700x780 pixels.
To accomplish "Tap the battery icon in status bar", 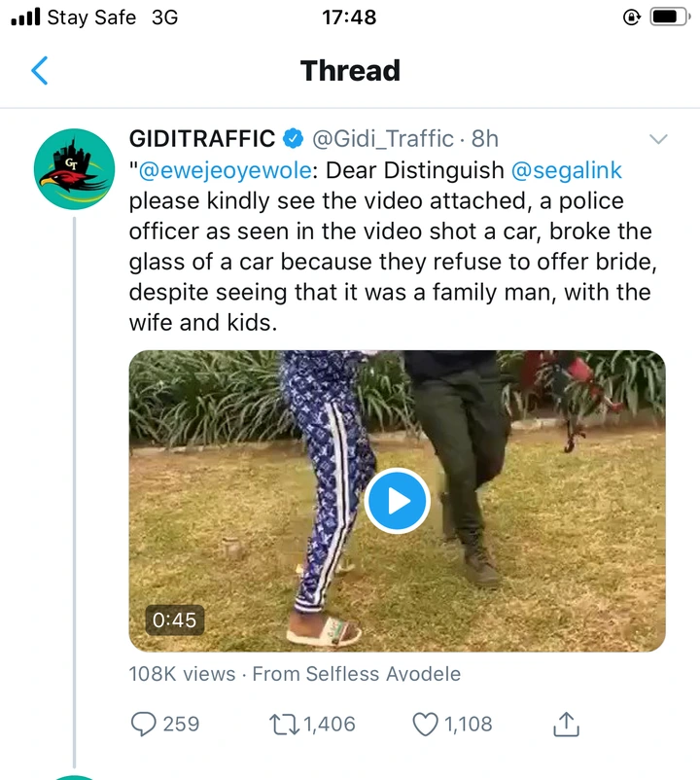I will (x=669, y=18).
